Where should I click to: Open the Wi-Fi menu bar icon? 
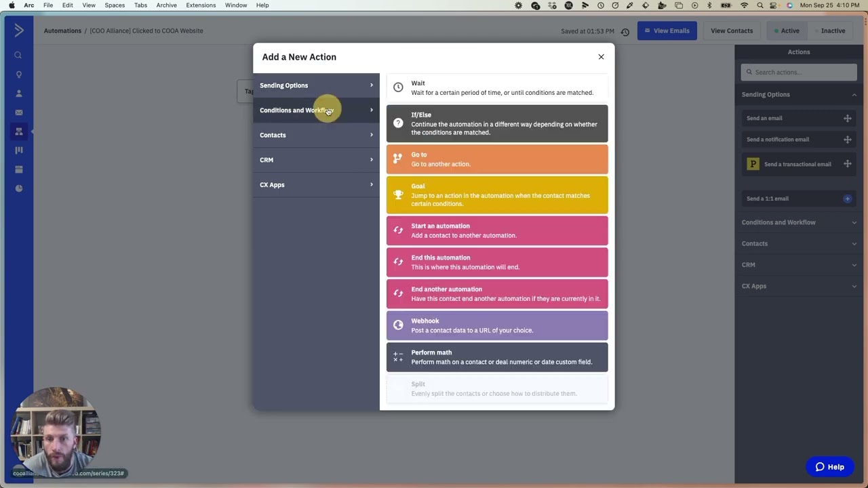tap(744, 5)
